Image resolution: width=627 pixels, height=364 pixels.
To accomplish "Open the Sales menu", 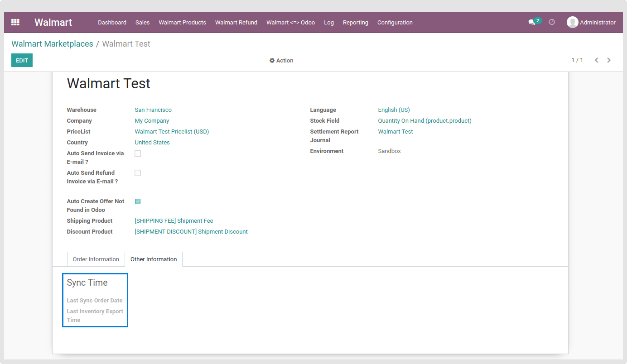I will click(x=142, y=22).
